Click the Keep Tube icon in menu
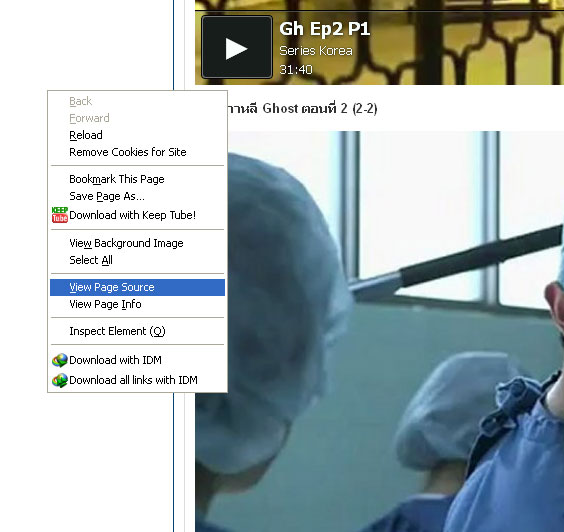Viewport: 564px width, 532px height. [59, 215]
